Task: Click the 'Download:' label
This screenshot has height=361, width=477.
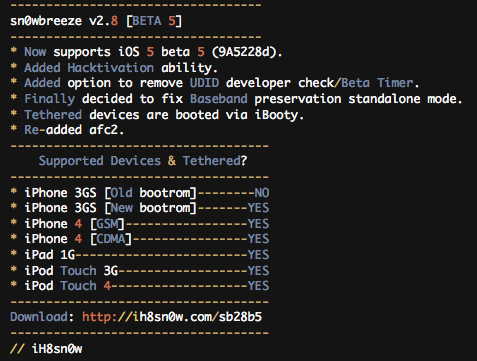Action: pyautogui.click(x=42, y=317)
